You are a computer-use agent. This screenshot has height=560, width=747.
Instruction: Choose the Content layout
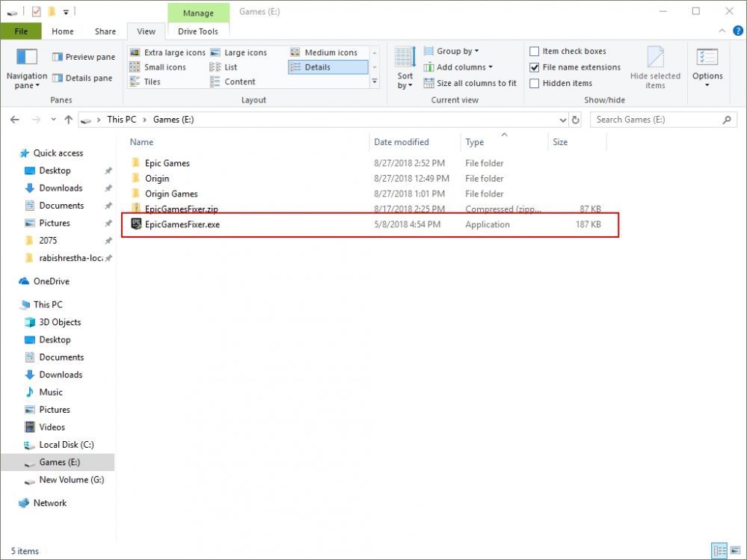point(233,81)
